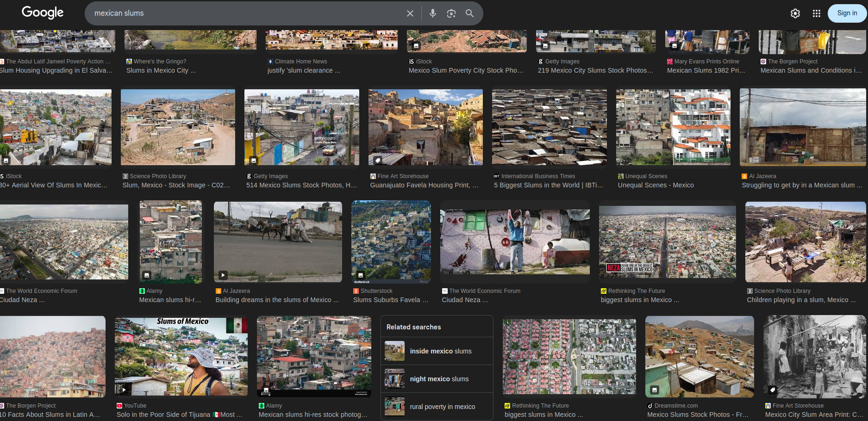
Task: Click the product tag icon on Guanajuato image
Action: (x=378, y=160)
